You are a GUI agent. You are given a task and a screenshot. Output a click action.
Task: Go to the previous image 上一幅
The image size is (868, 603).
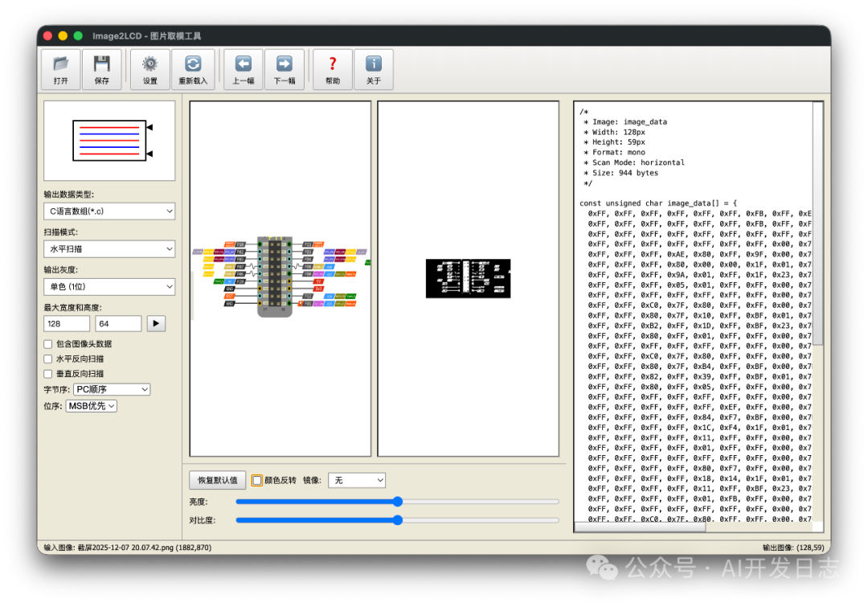pyautogui.click(x=244, y=69)
